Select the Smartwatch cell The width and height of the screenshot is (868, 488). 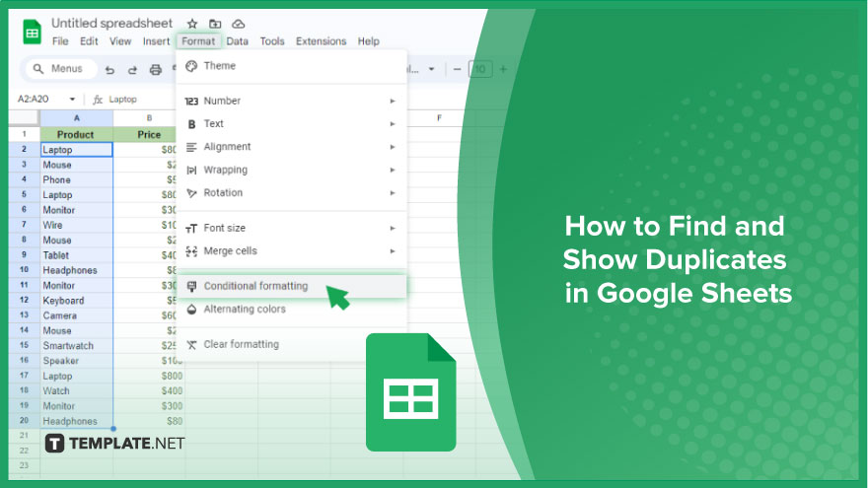pos(76,346)
